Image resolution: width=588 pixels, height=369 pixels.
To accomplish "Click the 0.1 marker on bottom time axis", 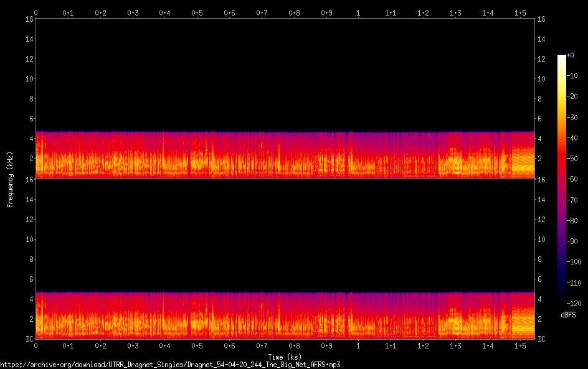I will point(68,345).
